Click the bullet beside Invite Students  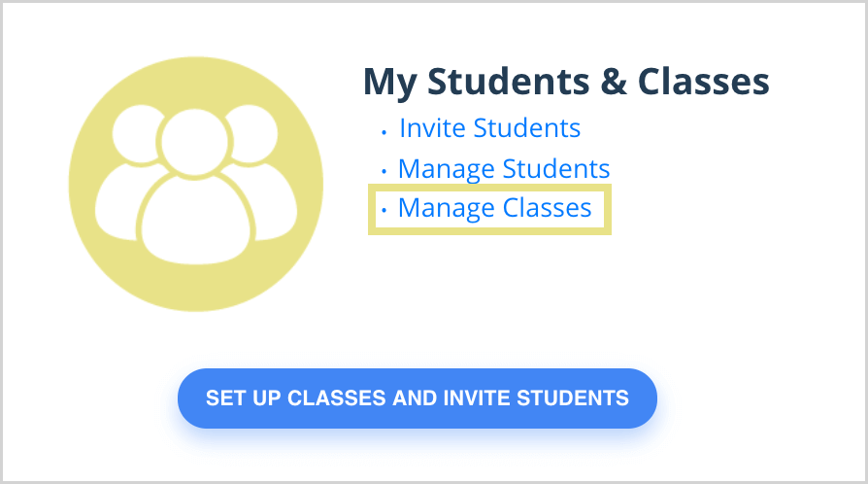[384, 132]
